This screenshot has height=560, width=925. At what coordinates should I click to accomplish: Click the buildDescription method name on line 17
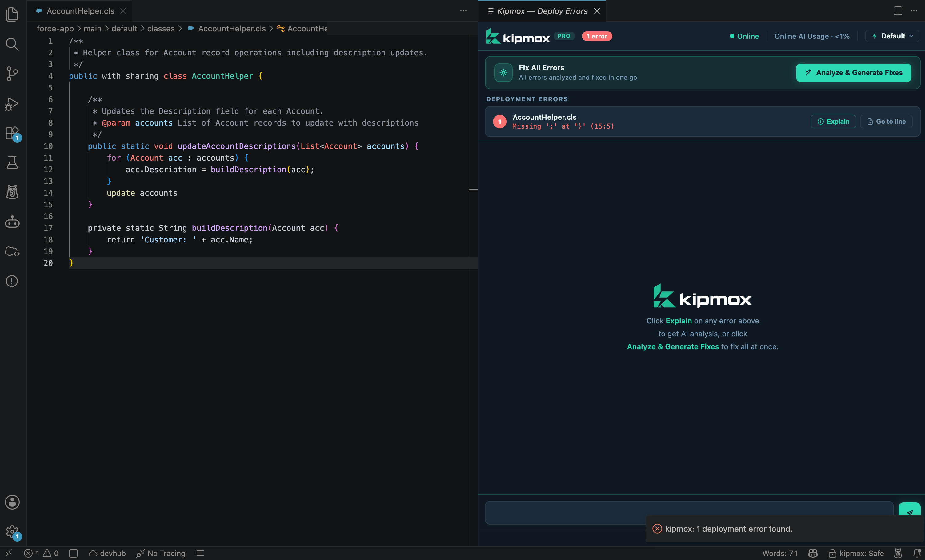coord(229,228)
